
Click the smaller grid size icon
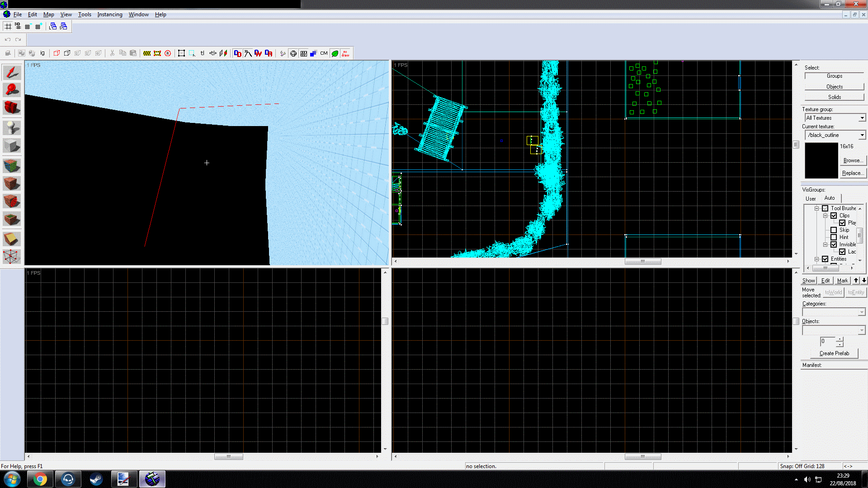[x=28, y=26]
